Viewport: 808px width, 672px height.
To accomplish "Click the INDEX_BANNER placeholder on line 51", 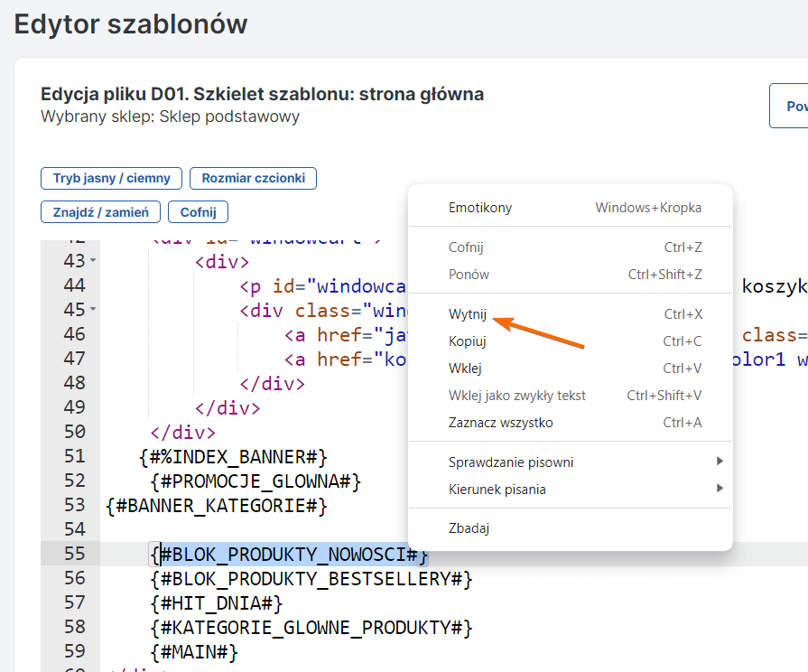I will point(233,456).
